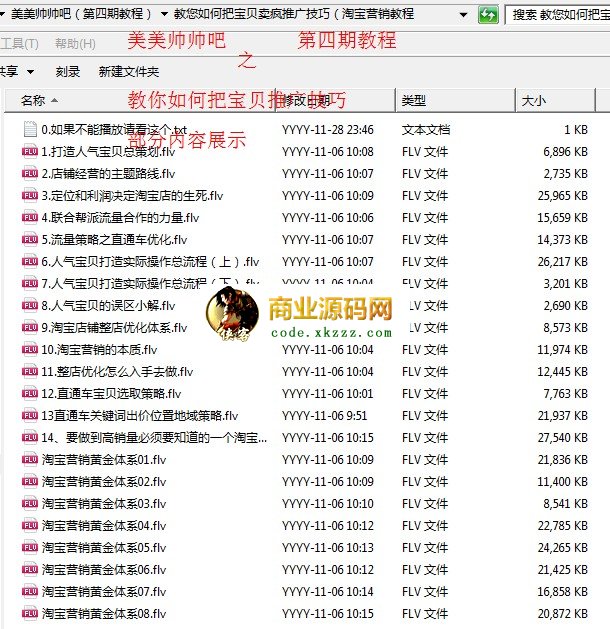Viewport: 610px width, 629px height.
Task: Open the address bar history dropdown arrow
Action: 463,15
